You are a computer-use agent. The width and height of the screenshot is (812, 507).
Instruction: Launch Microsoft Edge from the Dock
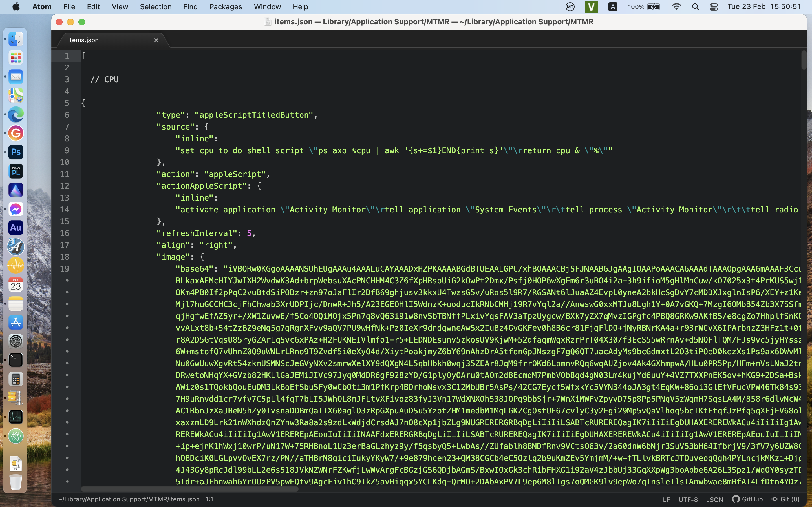16,114
